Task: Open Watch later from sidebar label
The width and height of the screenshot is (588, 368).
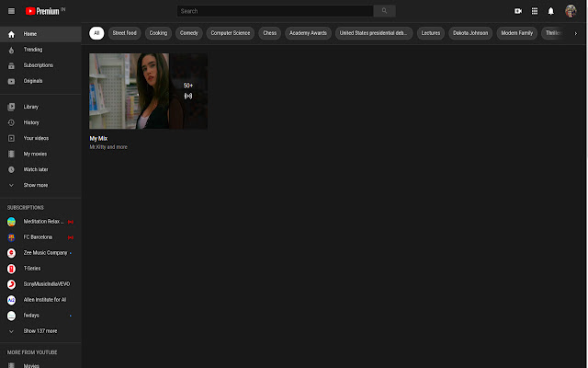Action: click(36, 169)
